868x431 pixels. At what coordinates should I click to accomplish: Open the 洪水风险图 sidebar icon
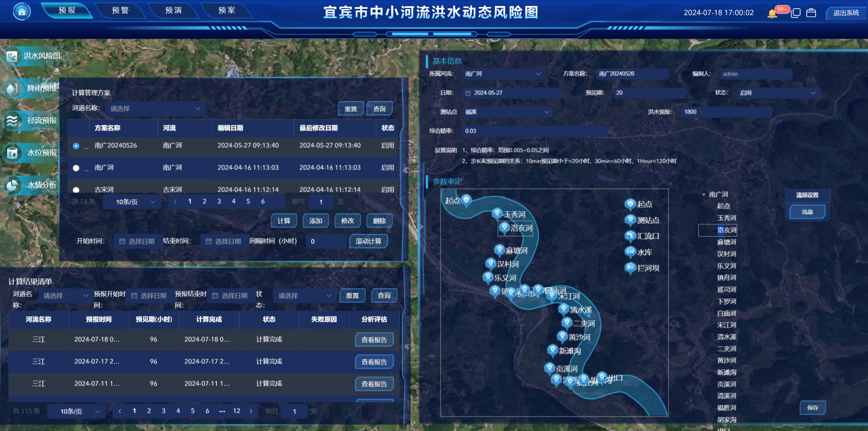click(x=12, y=56)
